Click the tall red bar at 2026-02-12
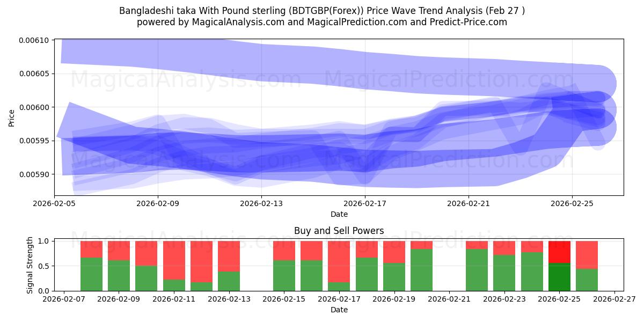 coord(201,261)
